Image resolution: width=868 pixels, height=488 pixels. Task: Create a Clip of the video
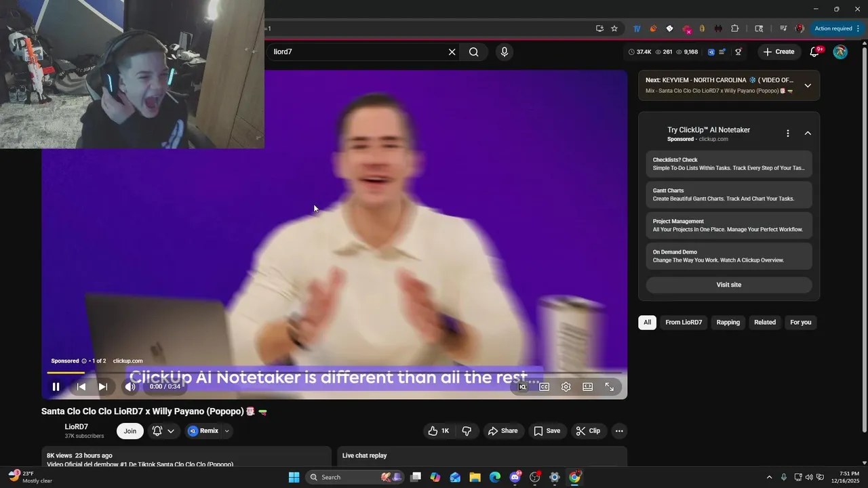[x=588, y=431]
